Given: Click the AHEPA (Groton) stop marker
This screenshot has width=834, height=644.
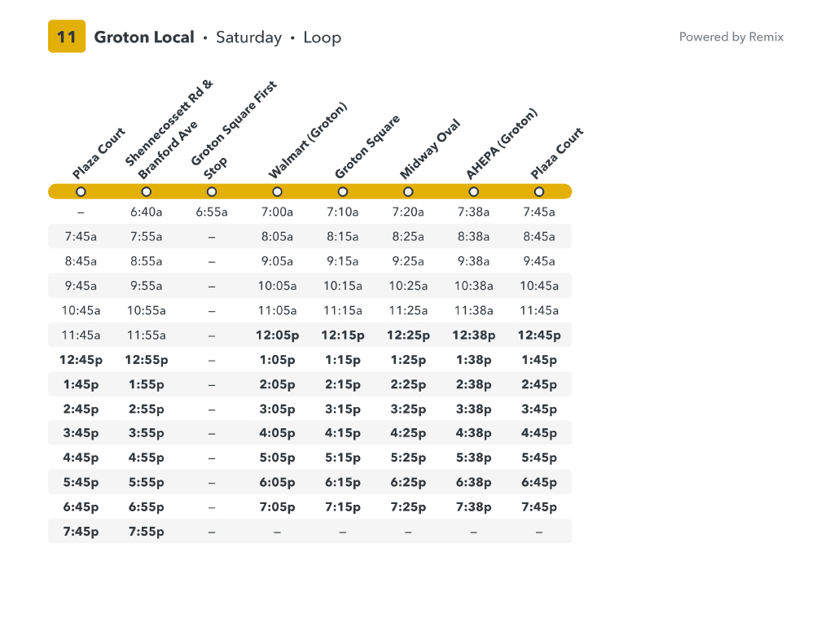Looking at the screenshot, I should pos(473,191).
